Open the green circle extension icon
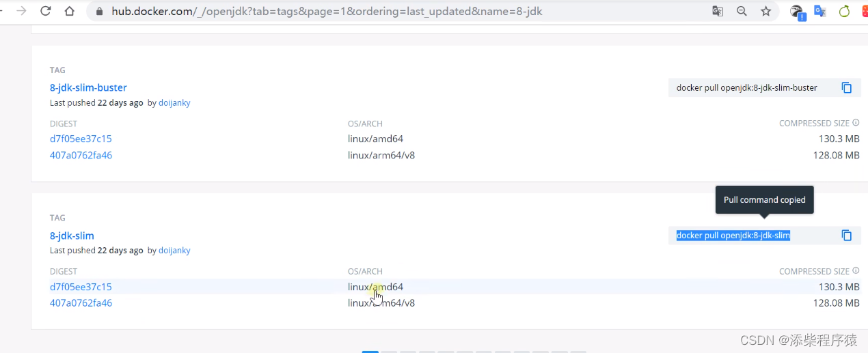 (844, 11)
